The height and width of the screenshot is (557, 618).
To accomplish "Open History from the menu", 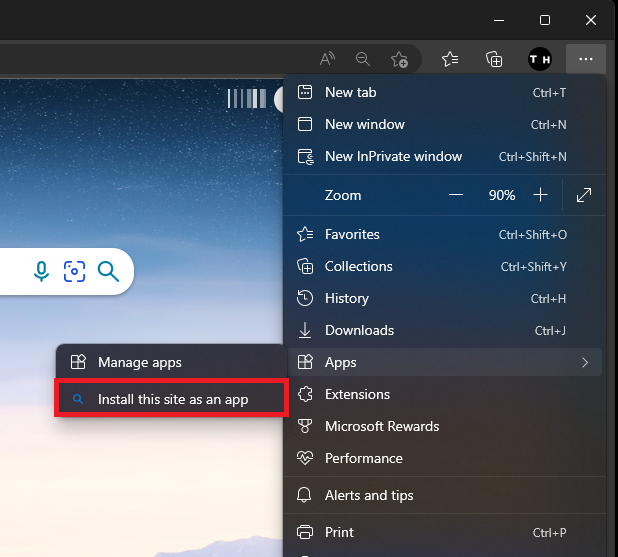I will 444,298.
